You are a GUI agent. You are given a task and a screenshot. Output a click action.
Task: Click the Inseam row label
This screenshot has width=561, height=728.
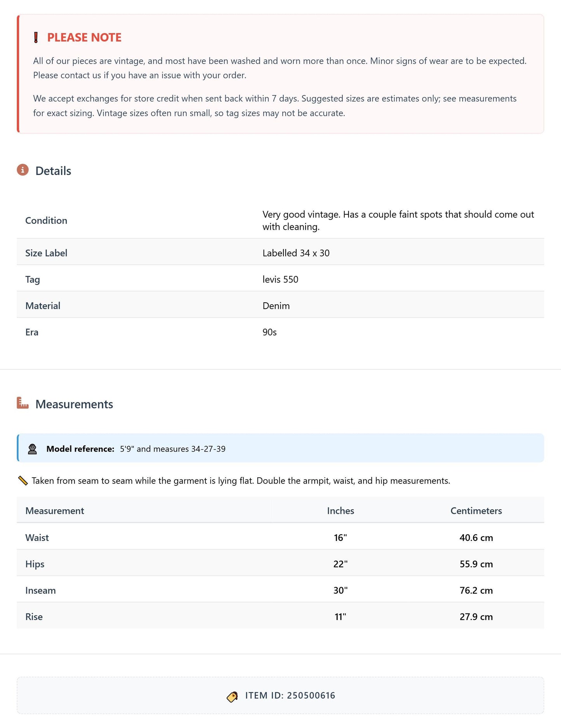40,590
